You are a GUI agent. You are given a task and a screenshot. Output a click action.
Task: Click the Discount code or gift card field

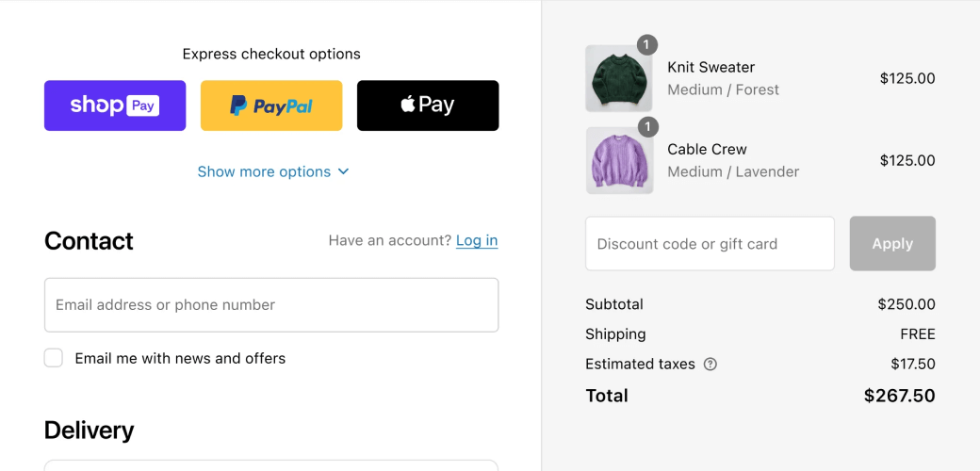pyautogui.click(x=710, y=244)
